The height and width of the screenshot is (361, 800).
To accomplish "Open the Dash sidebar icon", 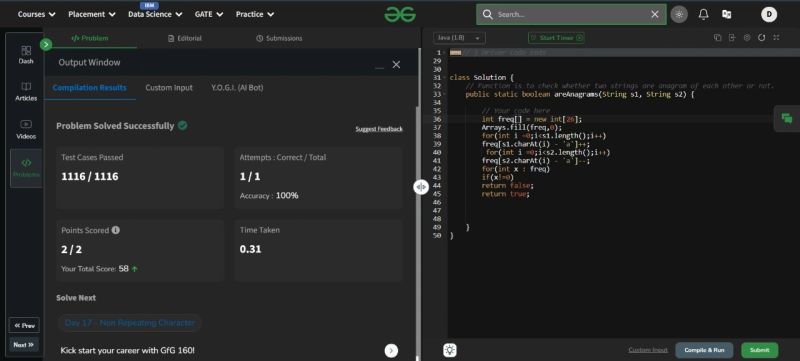I will [x=26, y=55].
